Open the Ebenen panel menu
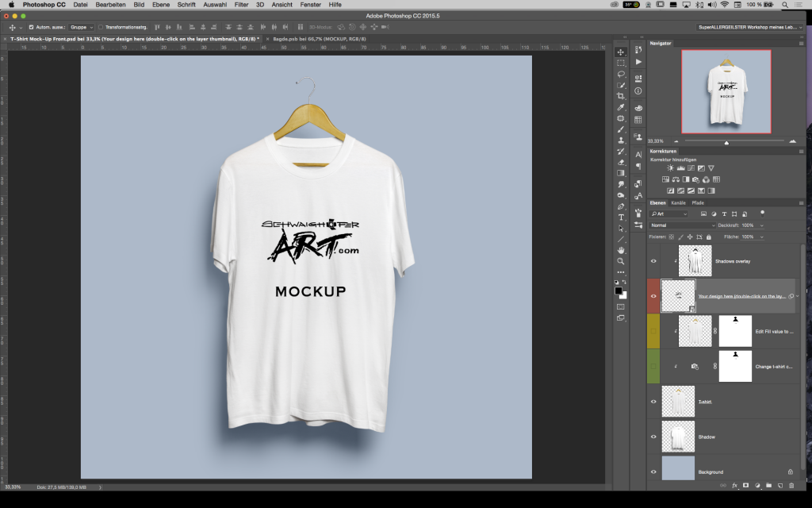Screen dimensions: 812x508 point(801,202)
